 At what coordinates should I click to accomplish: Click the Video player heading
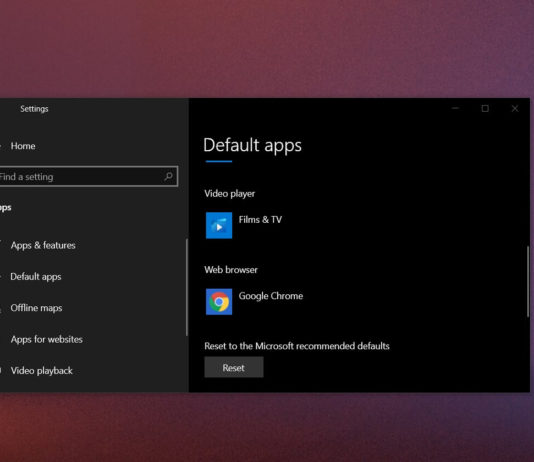[x=230, y=194]
